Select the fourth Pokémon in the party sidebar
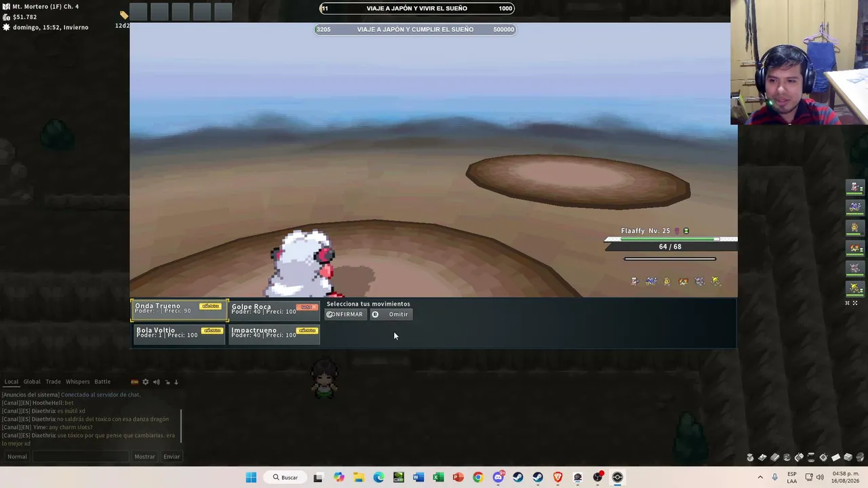This screenshot has width=868, height=488. [855, 248]
